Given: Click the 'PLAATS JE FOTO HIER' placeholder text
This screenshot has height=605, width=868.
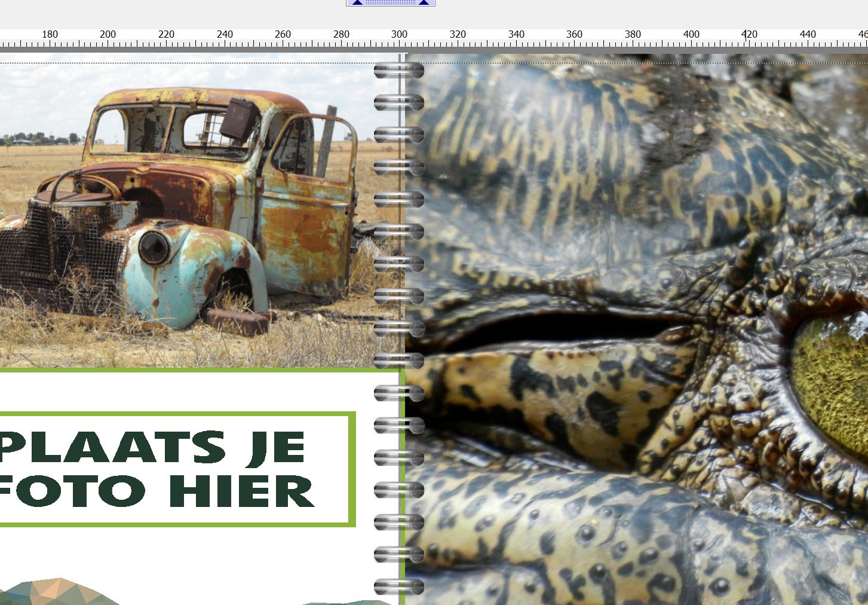Looking at the screenshot, I should click(x=157, y=469).
